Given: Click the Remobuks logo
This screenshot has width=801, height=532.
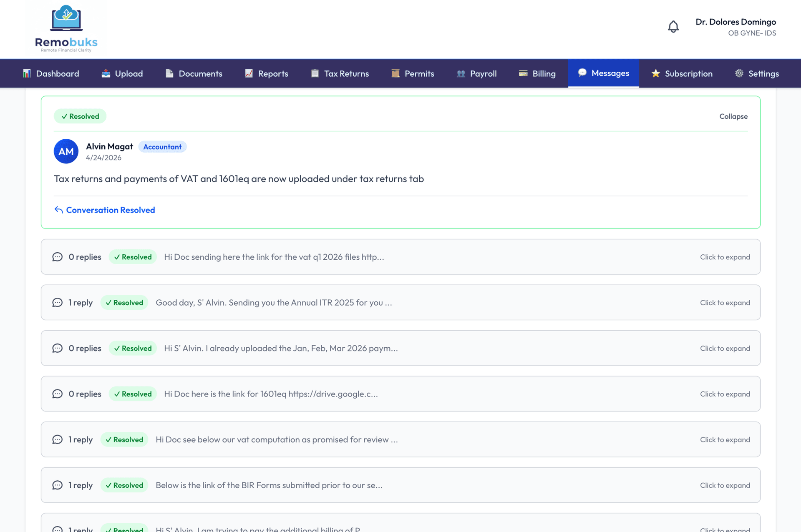Looking at the screenshot, I should (66, 29).
